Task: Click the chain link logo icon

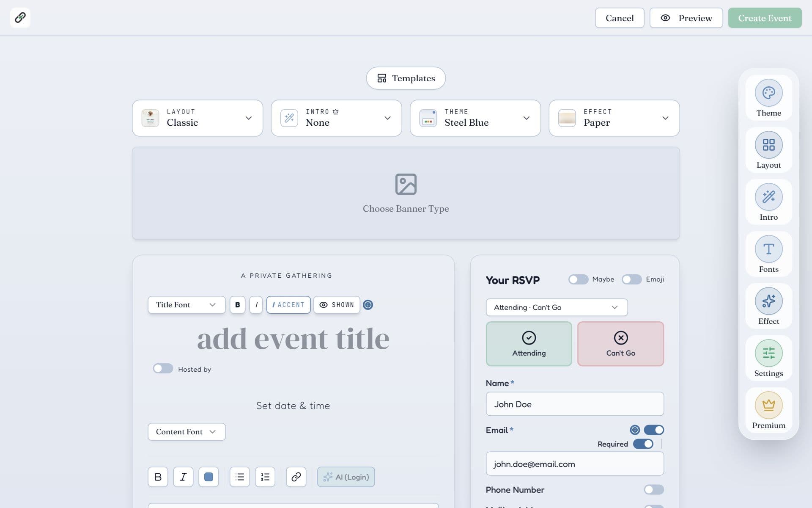Action: [20, 17]
